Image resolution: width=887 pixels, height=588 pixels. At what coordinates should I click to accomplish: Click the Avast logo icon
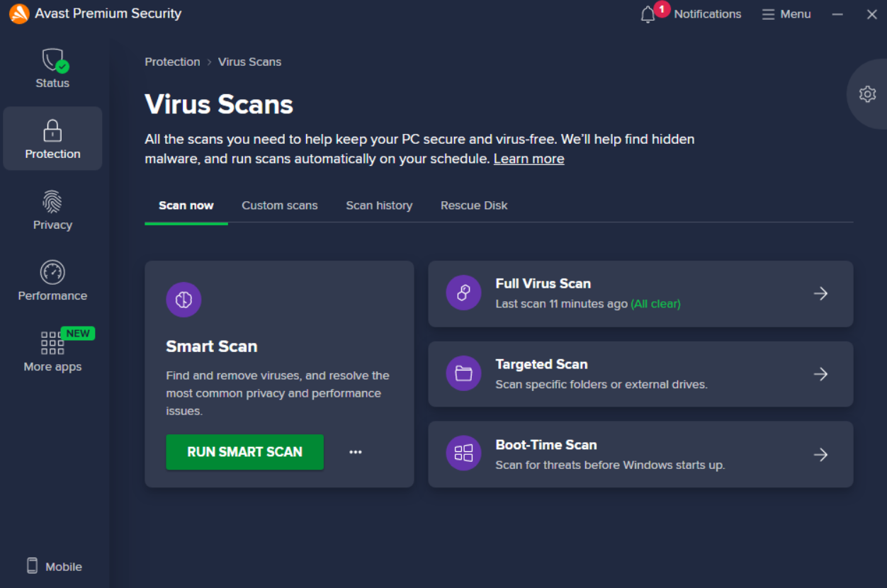pyautogui.click(x=19, y=13)
